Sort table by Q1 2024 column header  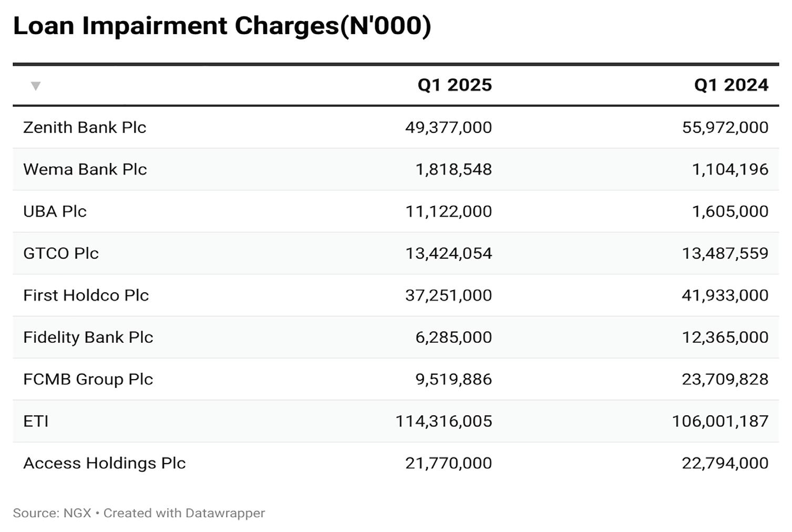click(x=731, y=85)
